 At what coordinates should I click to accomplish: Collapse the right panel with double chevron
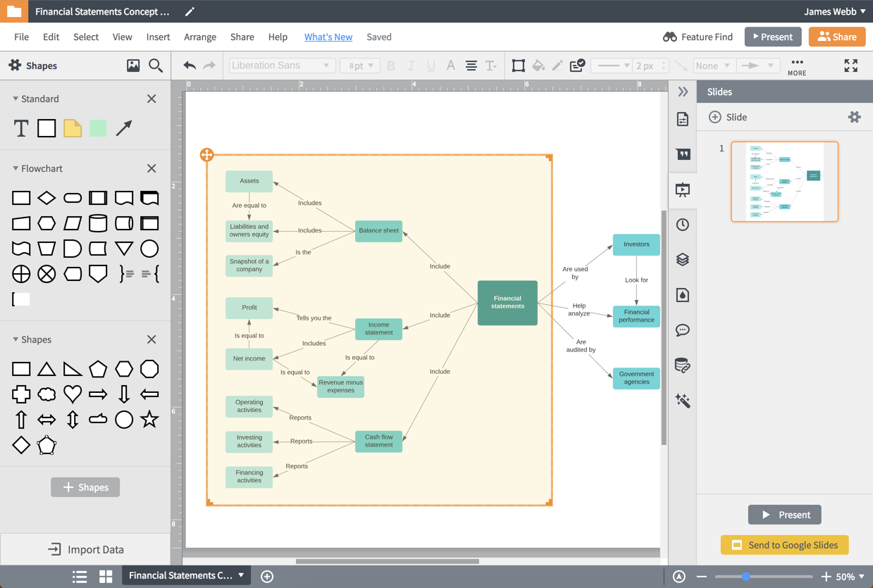coord(682,92)
